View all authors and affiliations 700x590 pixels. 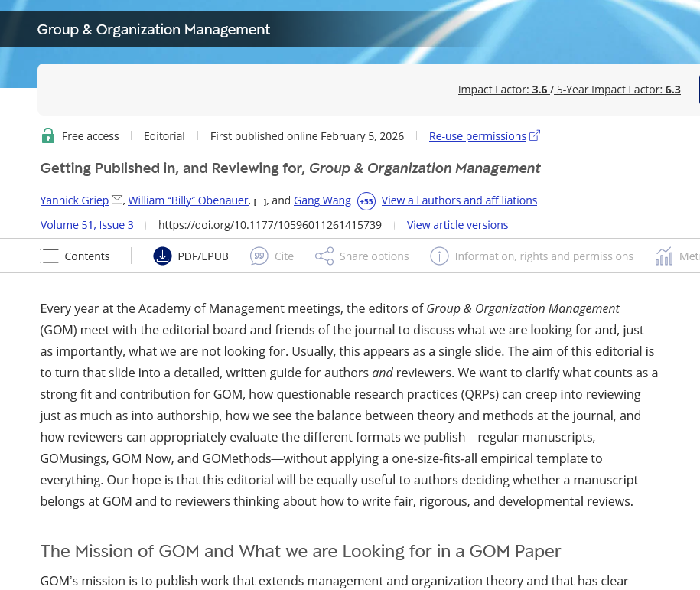459,200
